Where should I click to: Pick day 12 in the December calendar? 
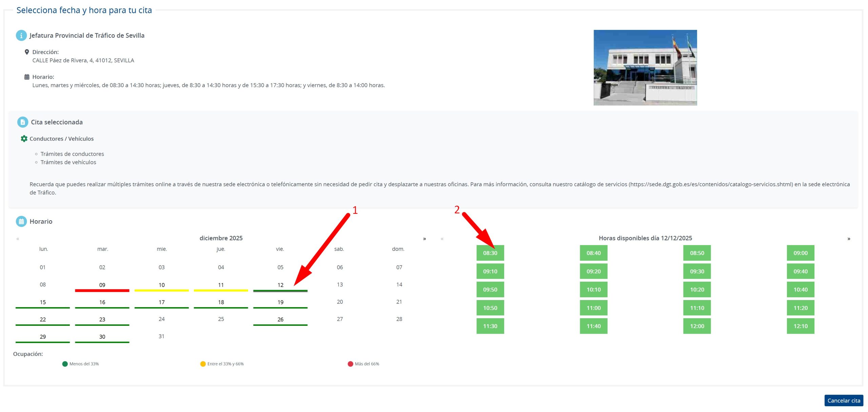pyautogui.click(x=280, y=285)
